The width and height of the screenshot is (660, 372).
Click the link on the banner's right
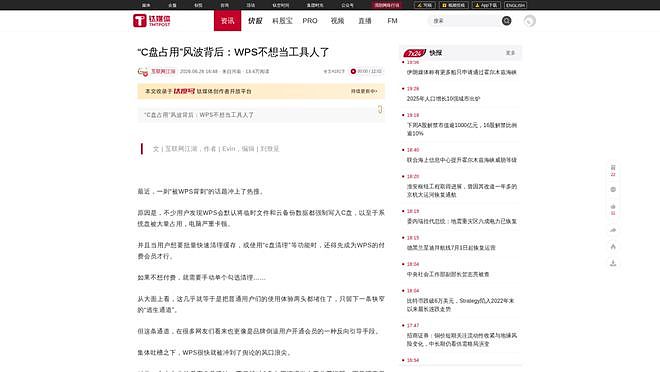point(364,91)
